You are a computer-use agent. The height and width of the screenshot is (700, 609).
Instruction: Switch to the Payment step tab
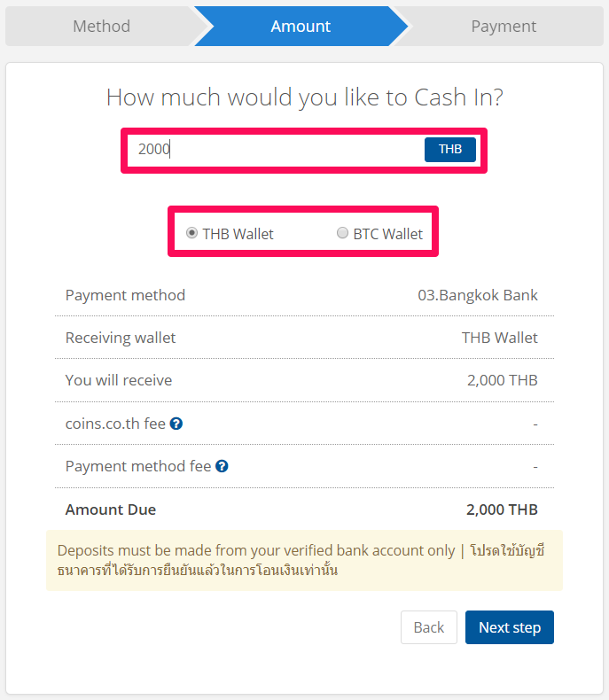pos(504,27)
